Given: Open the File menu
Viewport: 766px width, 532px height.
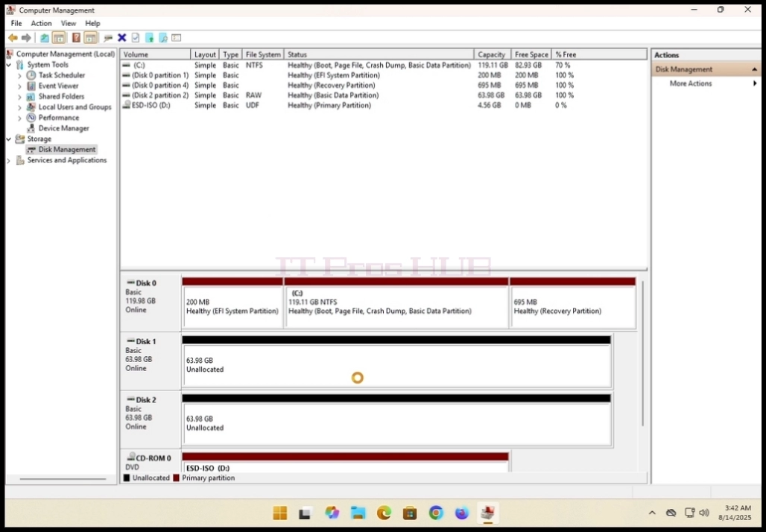Looking at the screenshot, I should [x=16, y=23].
